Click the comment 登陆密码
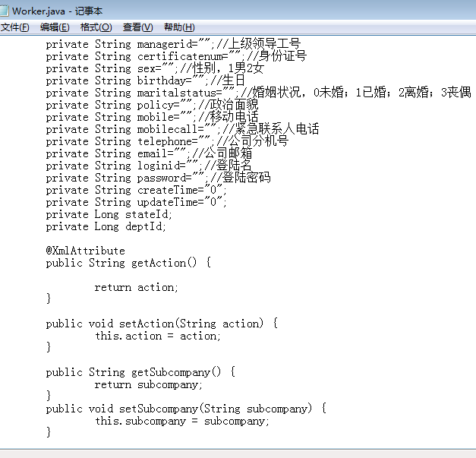 tap(246, 178)
